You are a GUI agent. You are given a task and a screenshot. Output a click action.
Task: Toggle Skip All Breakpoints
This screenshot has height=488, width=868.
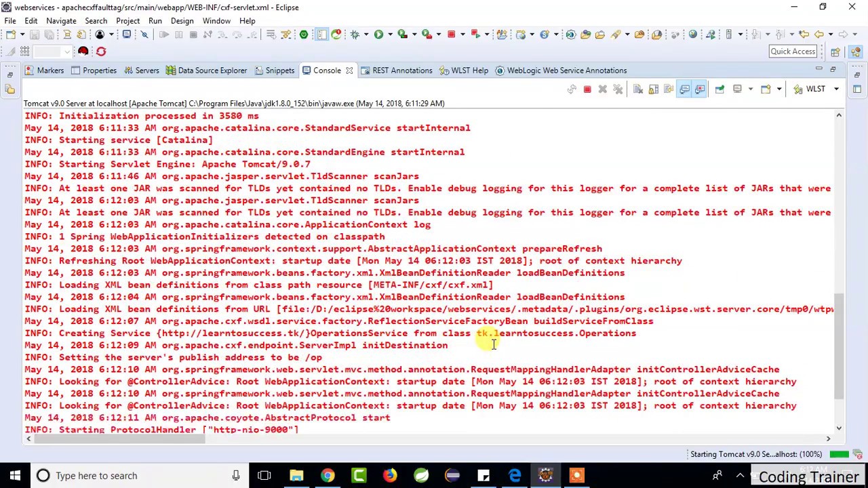click(x=144, y=35)
